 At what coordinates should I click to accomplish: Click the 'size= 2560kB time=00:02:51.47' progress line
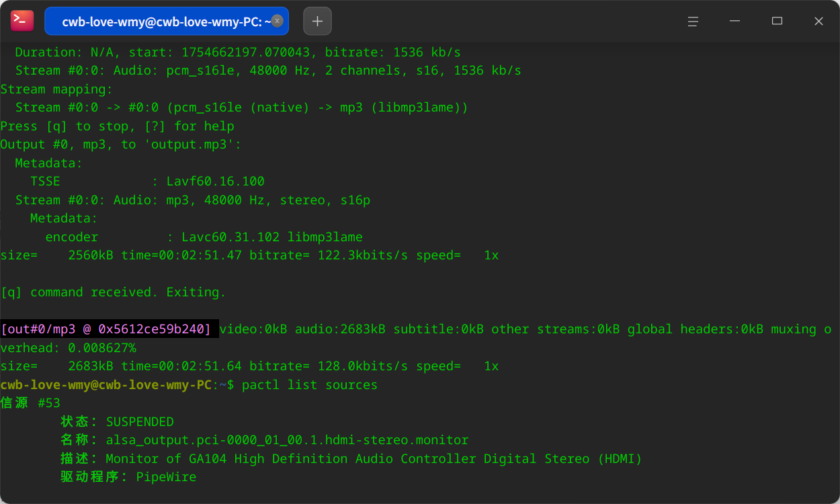point(249,255)
